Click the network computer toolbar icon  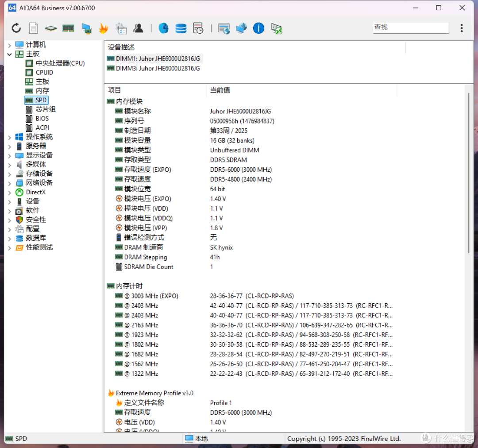coord(87,28)
